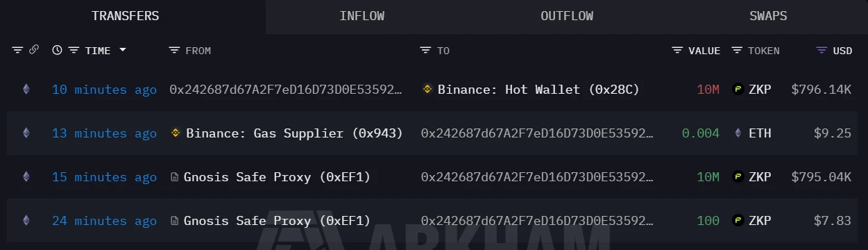Click the Ethereum icon in the first row
The height and width of the screenshot is (250, 868).
click(27, 90)
